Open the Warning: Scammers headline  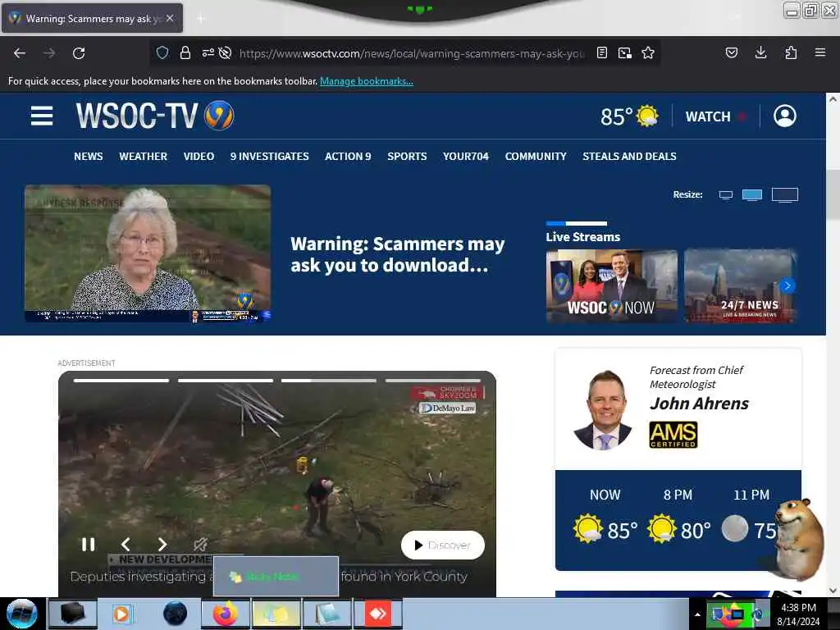coord(398,254)
